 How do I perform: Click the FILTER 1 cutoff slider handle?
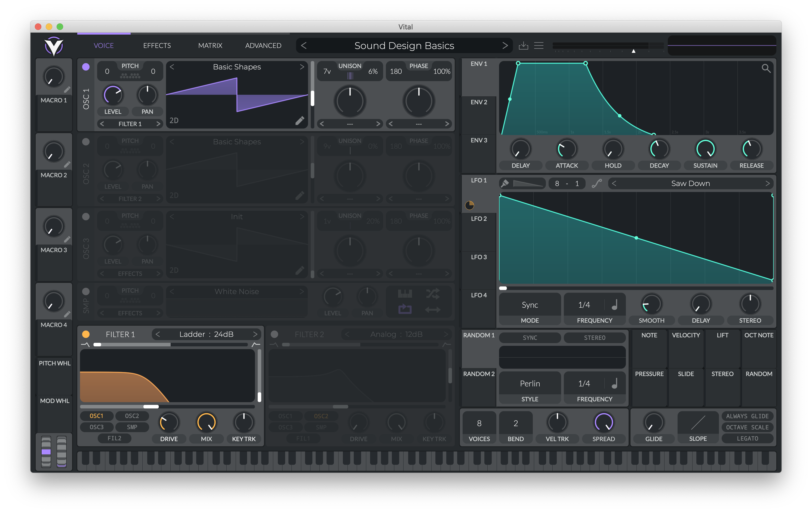click(151, 407)
